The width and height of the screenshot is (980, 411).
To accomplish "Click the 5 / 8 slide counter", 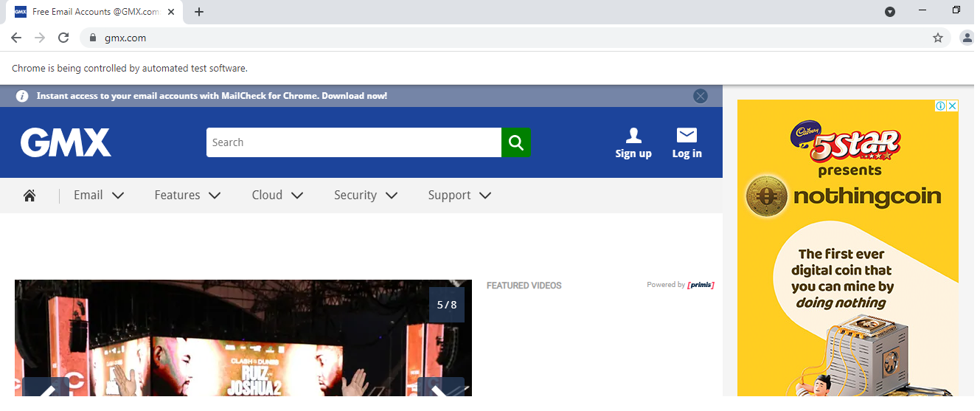I will point(447,305).
